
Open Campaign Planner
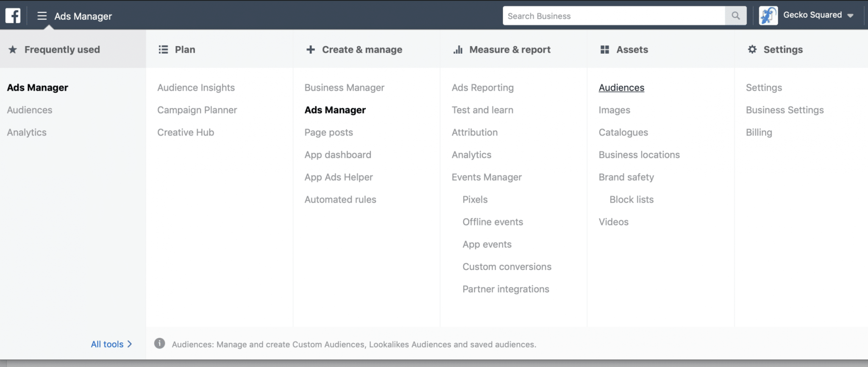[x=197, y=110]
